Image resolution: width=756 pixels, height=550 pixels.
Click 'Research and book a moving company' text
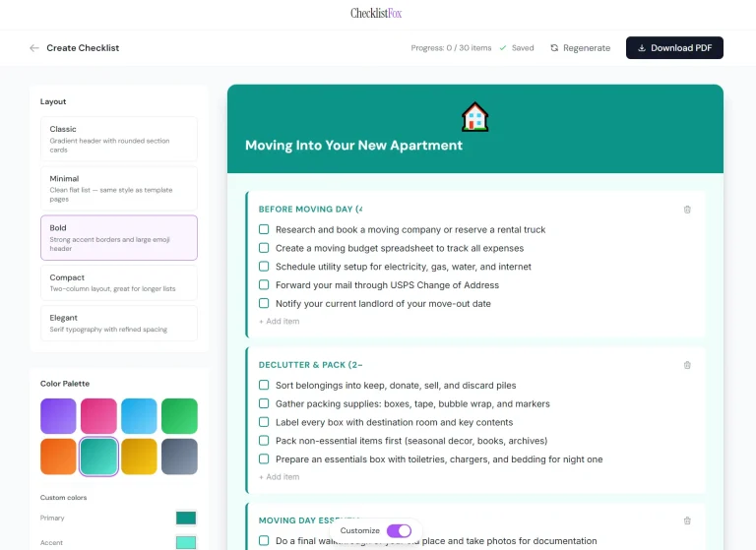click(x=410, y=229)
